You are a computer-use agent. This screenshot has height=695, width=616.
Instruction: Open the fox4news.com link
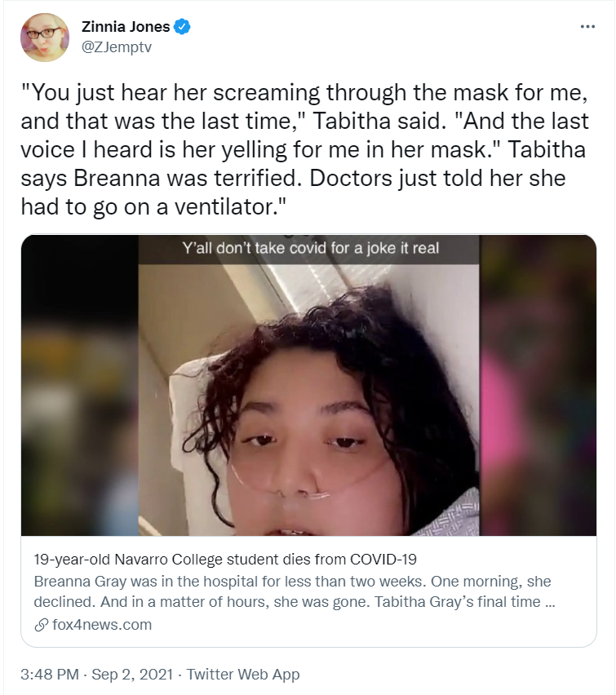pos(102,625)
